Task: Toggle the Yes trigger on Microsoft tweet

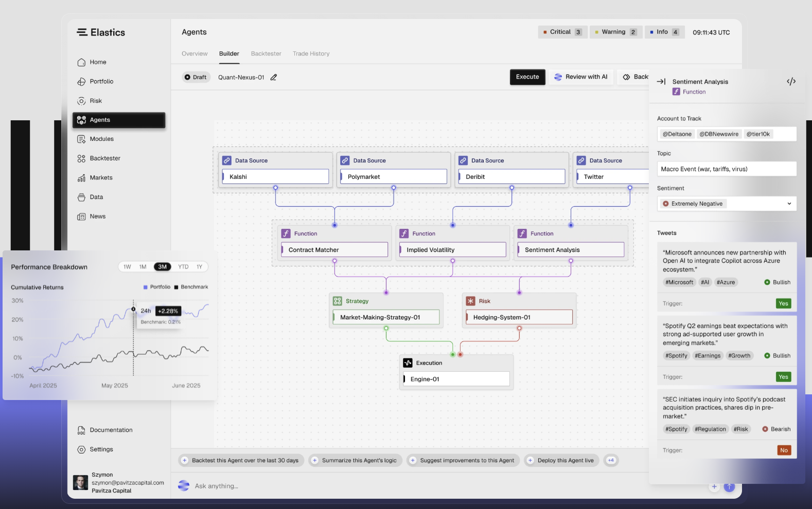Action: click(x=783, y=304)
